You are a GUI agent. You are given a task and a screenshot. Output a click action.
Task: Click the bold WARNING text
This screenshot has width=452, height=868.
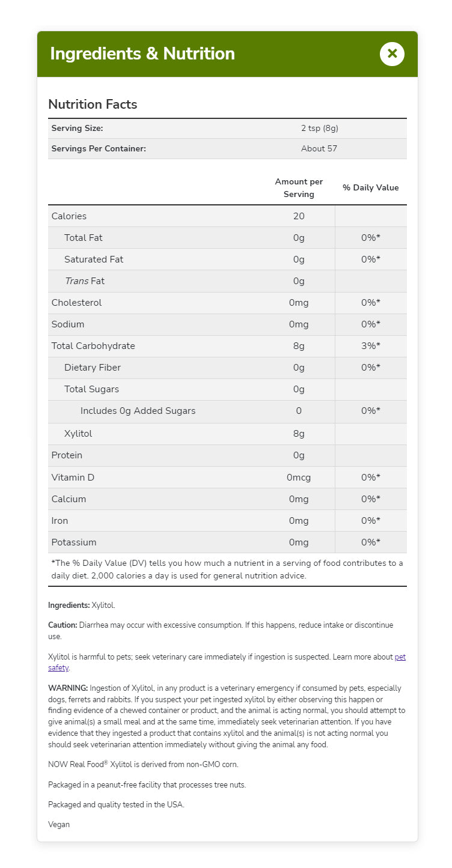(x=68, y=688)
